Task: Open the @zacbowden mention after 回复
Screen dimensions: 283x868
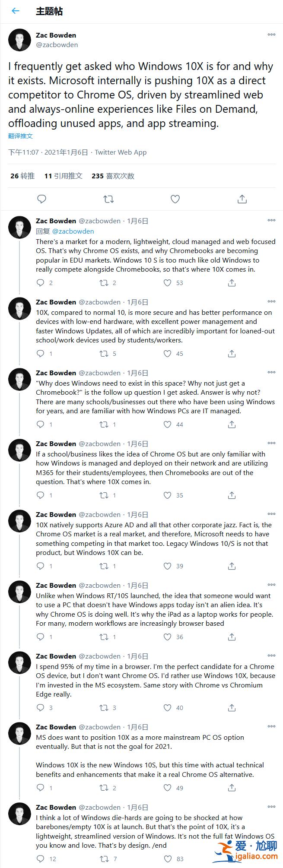Action: pyautogui.click(x=73, y=231)
